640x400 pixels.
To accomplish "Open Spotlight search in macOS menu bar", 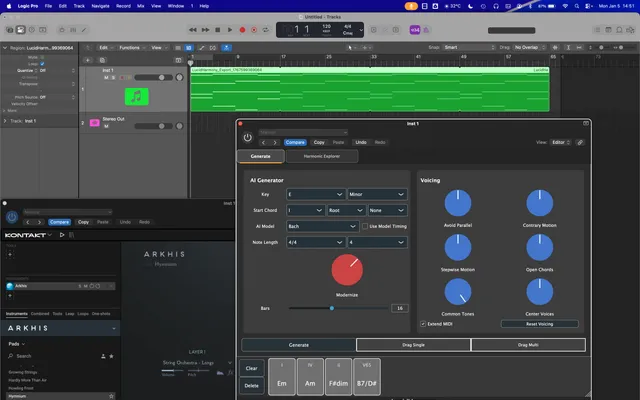I will pos(576,6).
